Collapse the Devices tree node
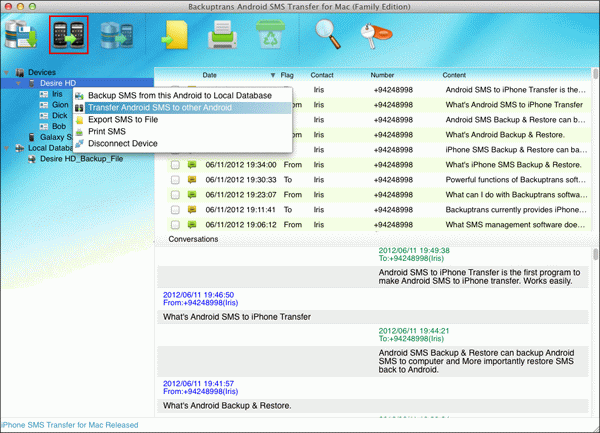The image size is (600, 433). click(7, 72)
